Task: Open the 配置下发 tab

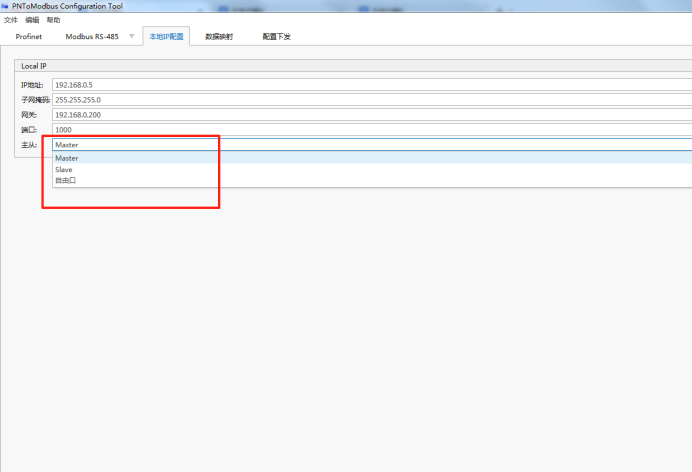Action: coord(277,37)
